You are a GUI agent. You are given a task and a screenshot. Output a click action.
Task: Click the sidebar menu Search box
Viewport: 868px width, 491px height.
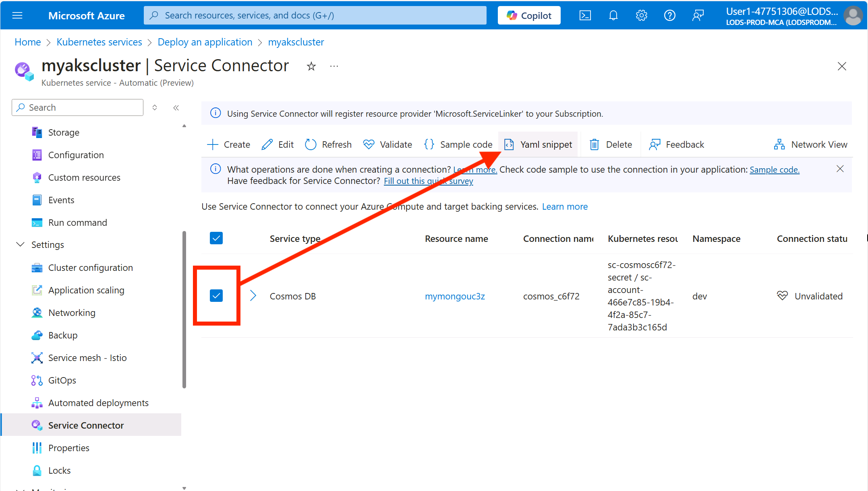77,107
